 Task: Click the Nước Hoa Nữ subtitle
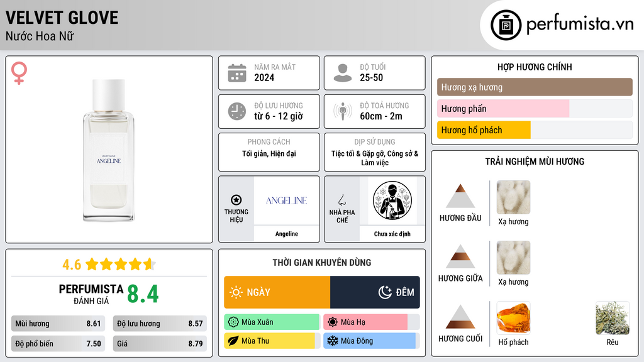tap(40, 36)
